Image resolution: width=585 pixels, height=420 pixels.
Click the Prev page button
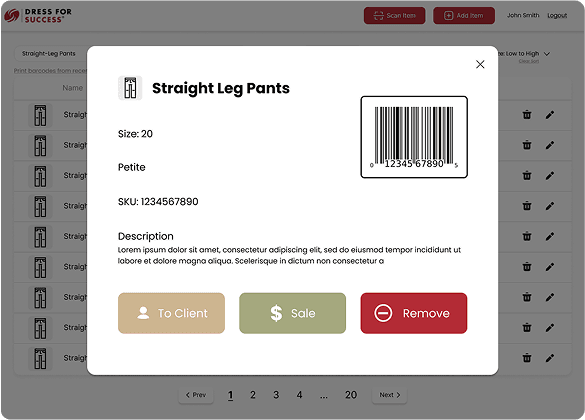pyautogui.click(x=196, y=395)
